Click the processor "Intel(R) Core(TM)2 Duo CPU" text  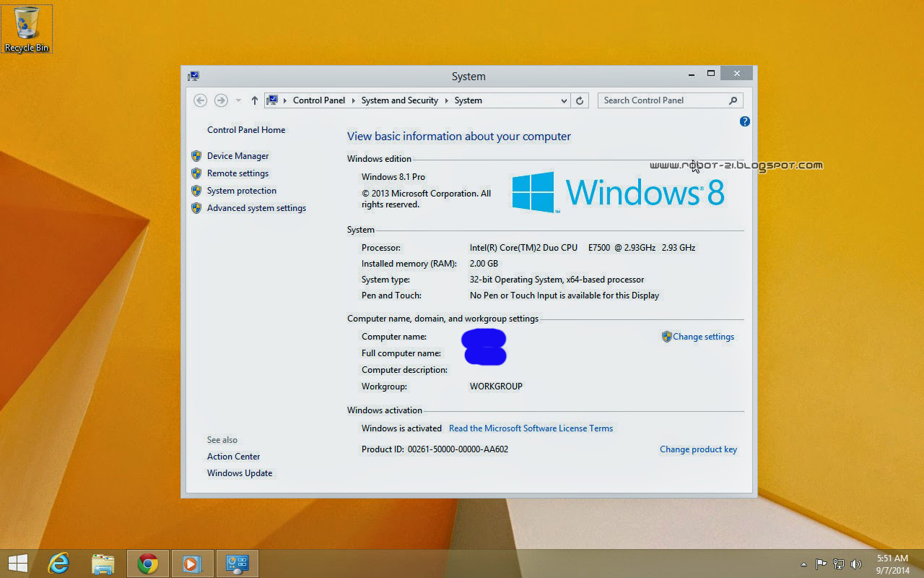coord(523,248)
